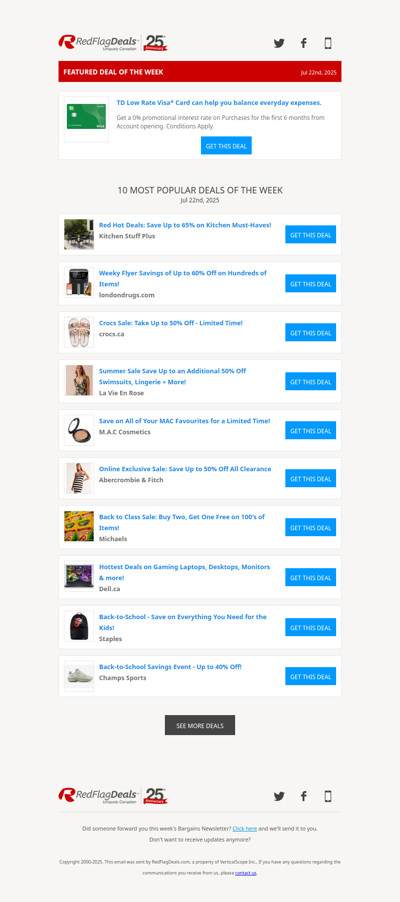This screenshot has width=400, height=902.
Task: Open the Facebook icon in the footer
Action: pyautogui.click(x=303, y=796)
